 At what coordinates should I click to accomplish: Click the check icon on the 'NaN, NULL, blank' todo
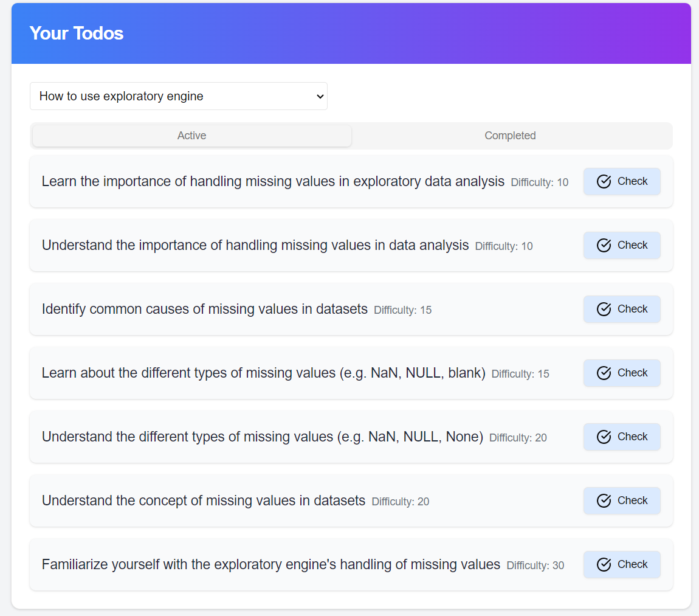[x=604, y=373]
